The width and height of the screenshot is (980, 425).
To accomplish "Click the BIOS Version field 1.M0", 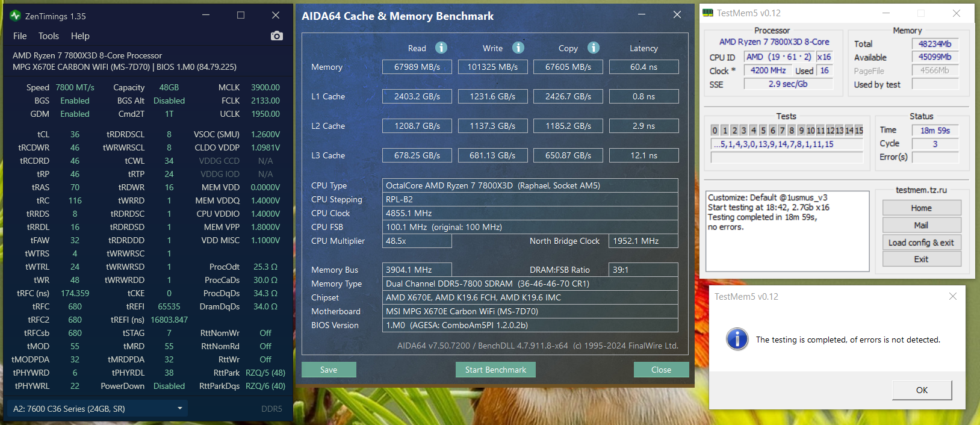I will coord(530,325).
